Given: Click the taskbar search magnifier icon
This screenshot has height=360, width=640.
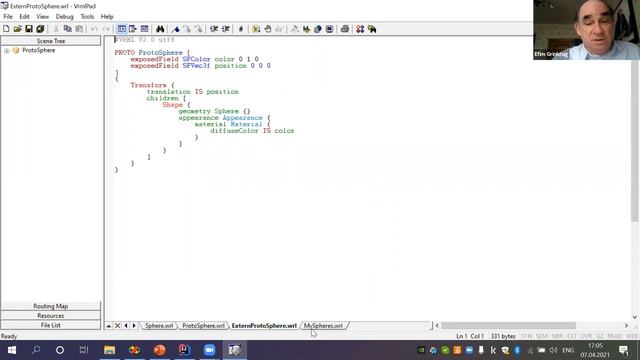Looking at the screenshot, I should coord(36,350).
